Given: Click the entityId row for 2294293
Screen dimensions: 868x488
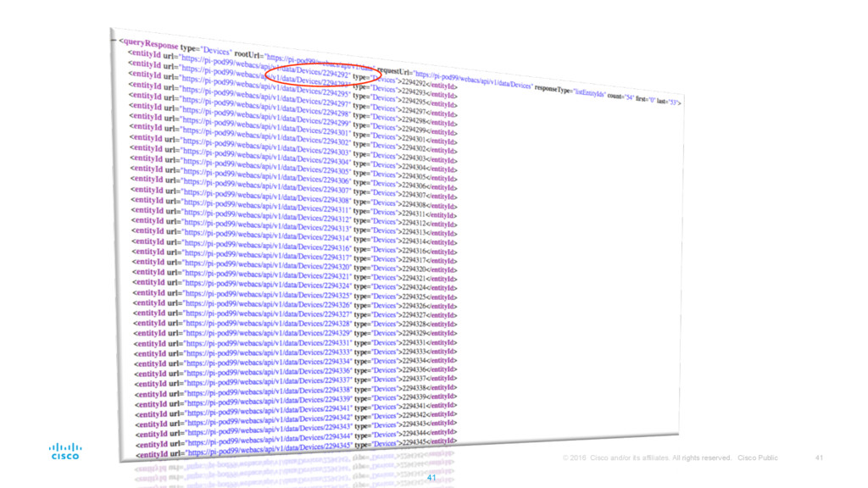Looking at the screenshot, I should 292,79.
